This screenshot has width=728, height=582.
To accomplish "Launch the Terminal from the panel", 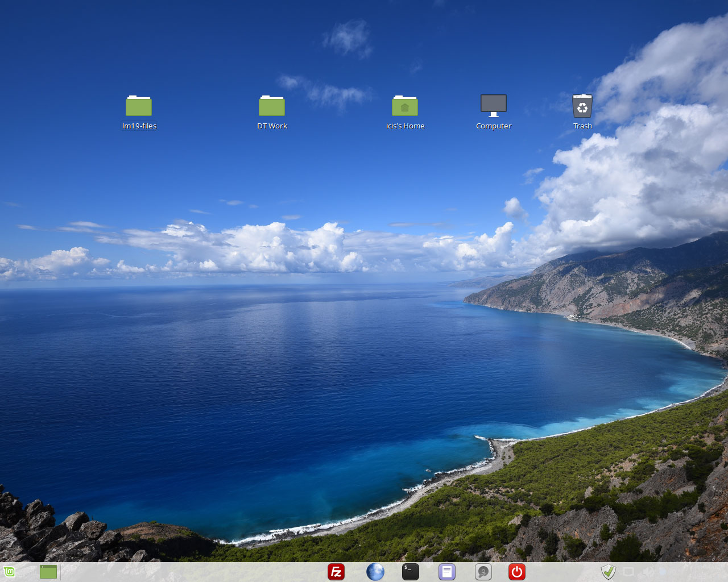I will (x=411, y=572).
